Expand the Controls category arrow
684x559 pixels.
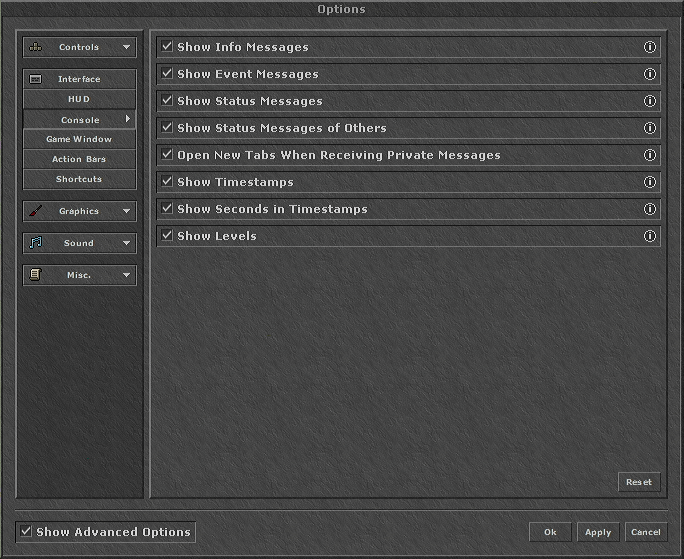point(127,47)
